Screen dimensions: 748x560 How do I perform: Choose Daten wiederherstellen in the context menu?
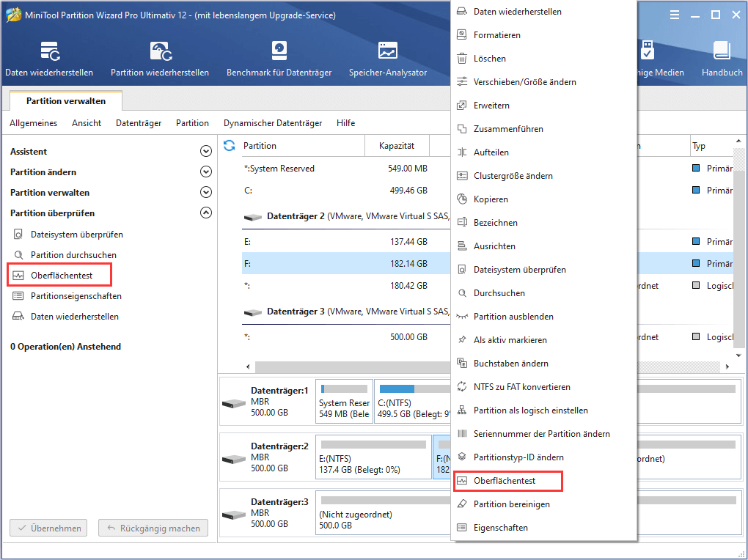click(x=517, y=12)
